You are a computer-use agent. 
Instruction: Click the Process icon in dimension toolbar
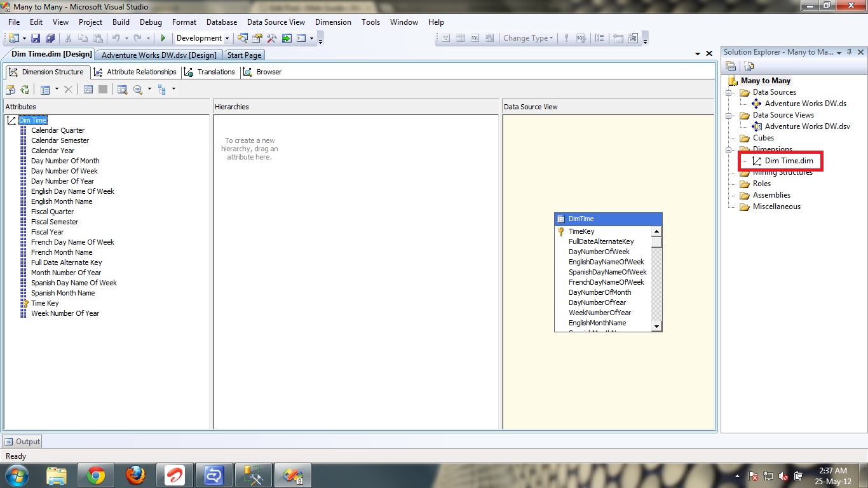click(x=24, y=90)
